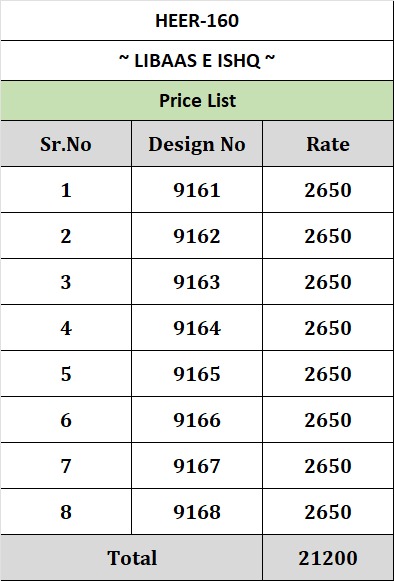Select design number 9161 cell
This screenshot has height=581, width=394.
(197, 190)
